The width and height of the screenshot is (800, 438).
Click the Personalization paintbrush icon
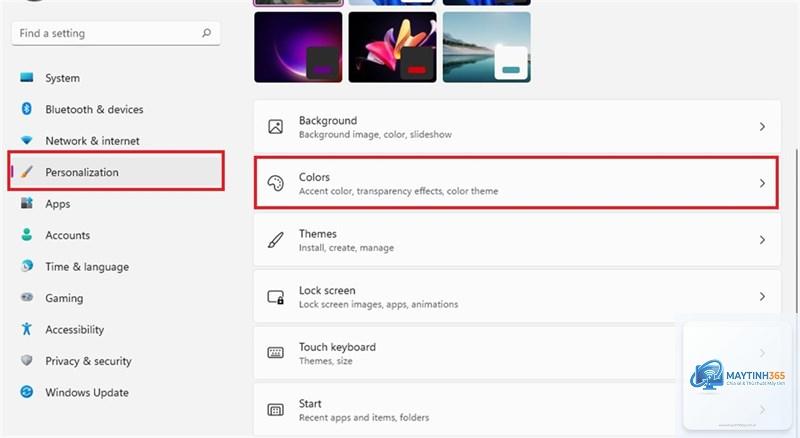pos(27,172)
